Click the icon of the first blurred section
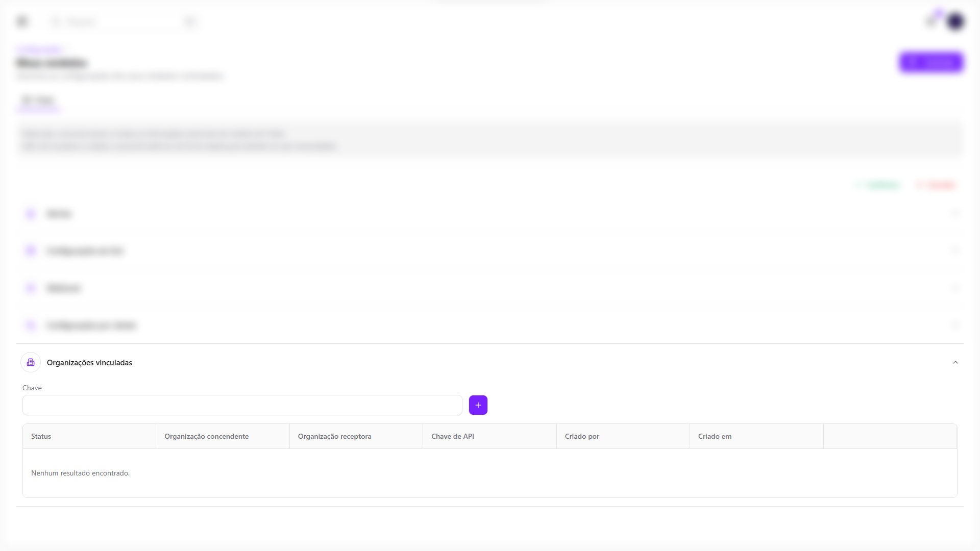Image resolution: width=980 pixels, height=551 pixels. (x=31, y=214)
